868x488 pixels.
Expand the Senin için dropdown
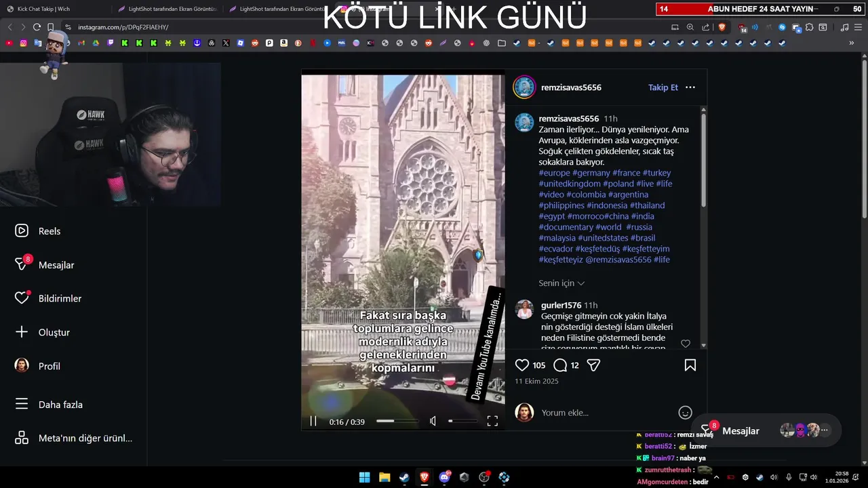tap(561, 283)
